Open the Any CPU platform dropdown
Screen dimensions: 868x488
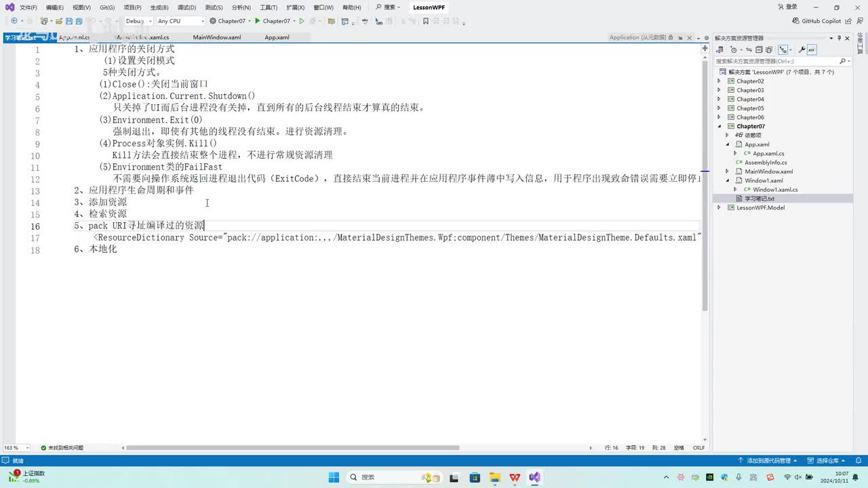tap(180, 21)
